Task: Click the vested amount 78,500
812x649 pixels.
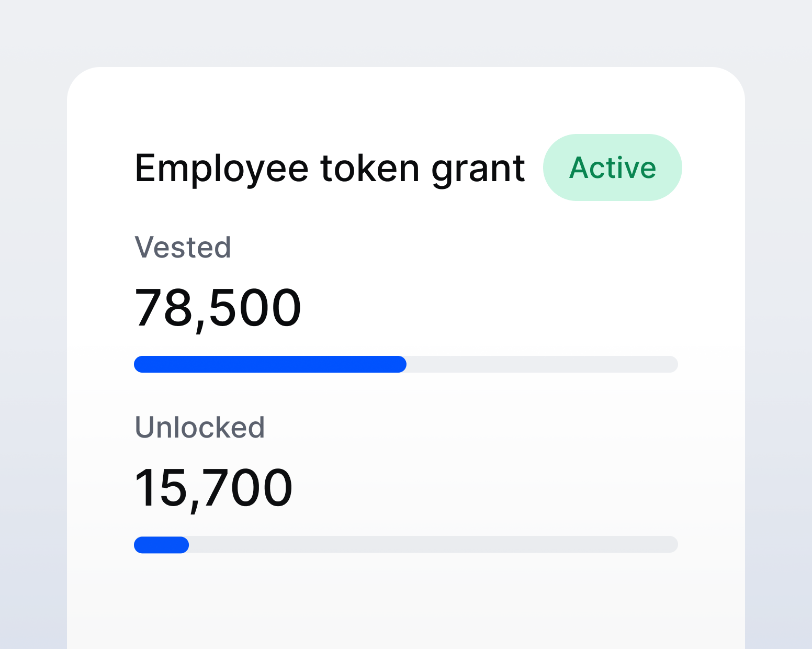Action: coord(218,309)
